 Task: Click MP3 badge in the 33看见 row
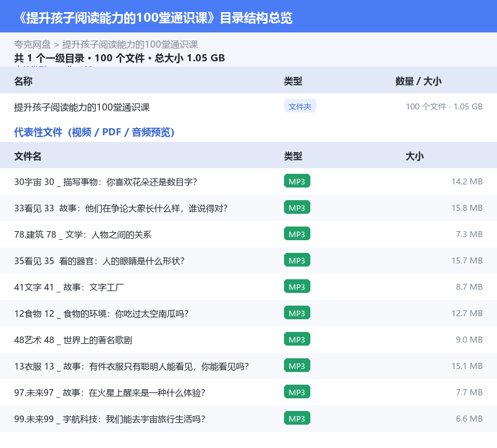tap(297, 207)
